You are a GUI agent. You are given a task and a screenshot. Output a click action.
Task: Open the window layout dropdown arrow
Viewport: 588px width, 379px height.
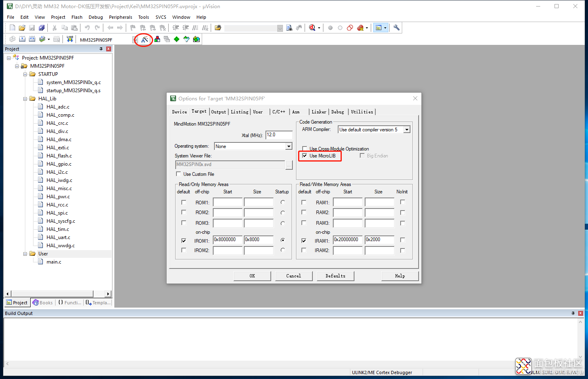(x=385, y=28)
